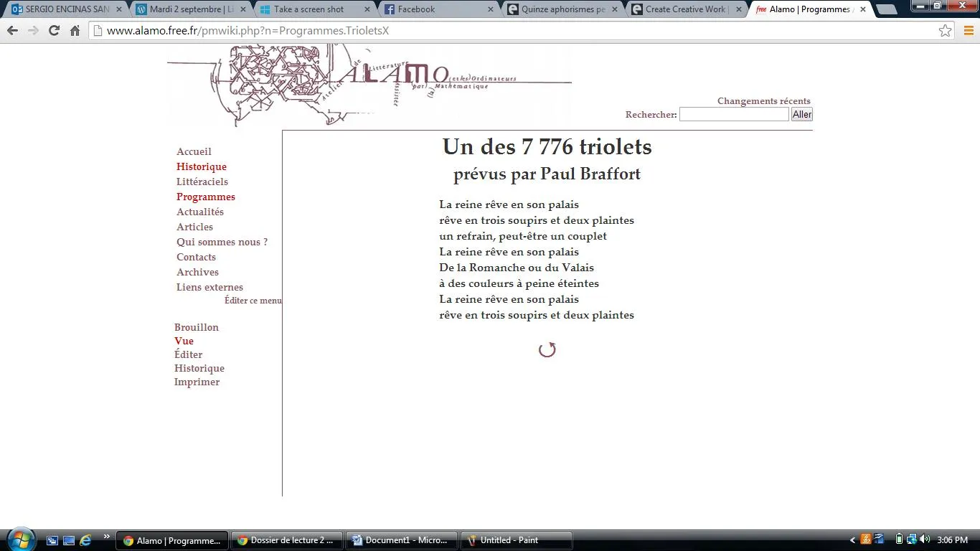Open the Chrome menu icon

point(968,31)
